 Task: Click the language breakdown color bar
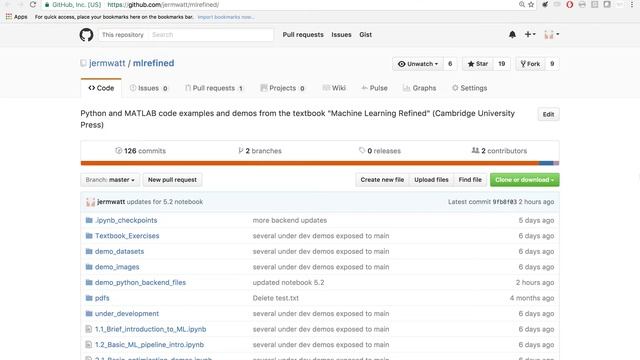(x=320, y=163)
